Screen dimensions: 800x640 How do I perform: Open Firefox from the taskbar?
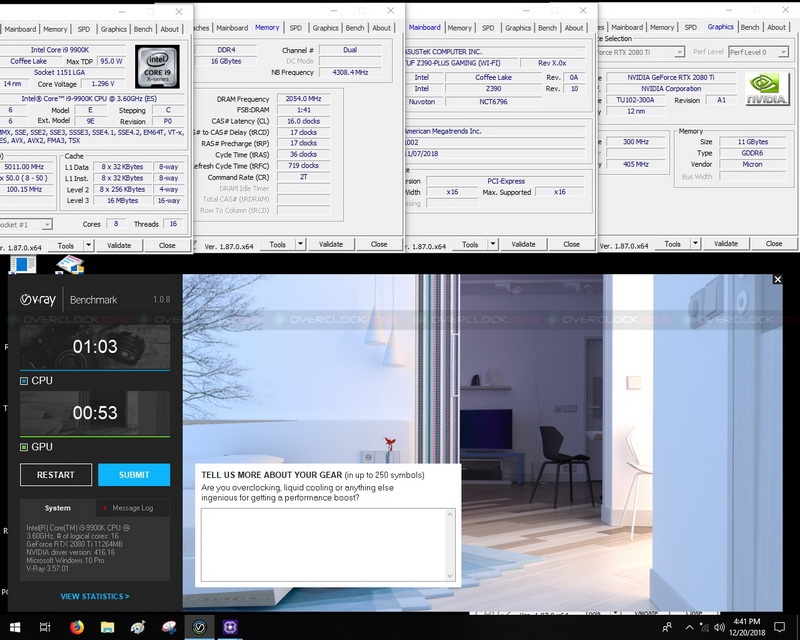pyautogui.click(x=77, y=627)
